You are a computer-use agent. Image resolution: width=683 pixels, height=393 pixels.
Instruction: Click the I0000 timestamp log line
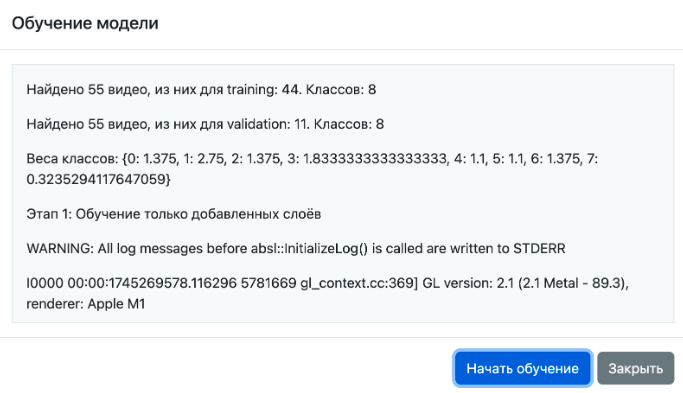tap(327, 293)
